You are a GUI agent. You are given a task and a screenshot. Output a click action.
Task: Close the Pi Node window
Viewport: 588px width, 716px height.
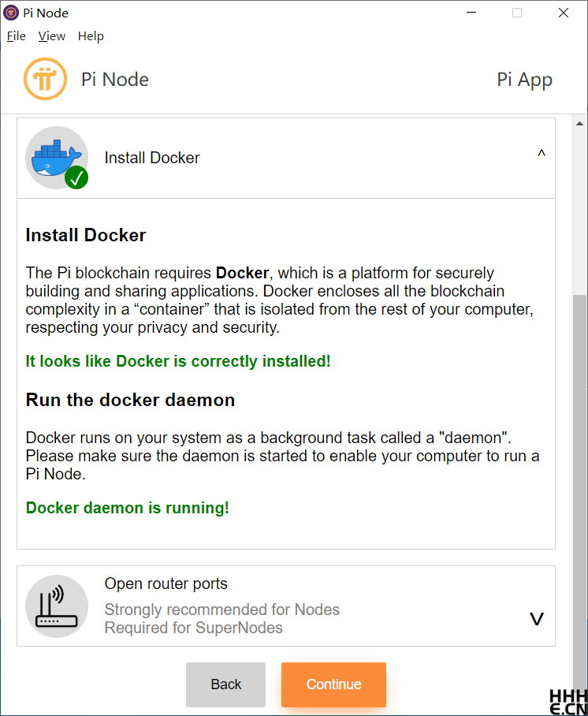click(x=564, y=13)
